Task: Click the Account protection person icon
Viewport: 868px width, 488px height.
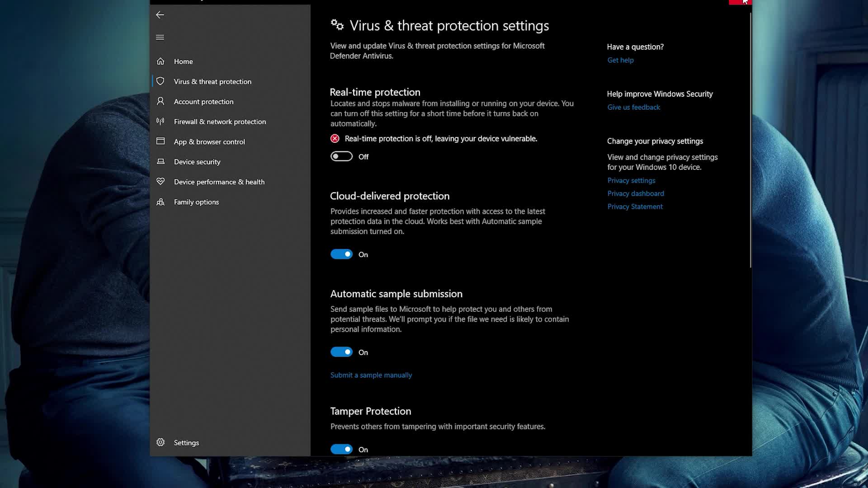Action: [x=160, y=101]
